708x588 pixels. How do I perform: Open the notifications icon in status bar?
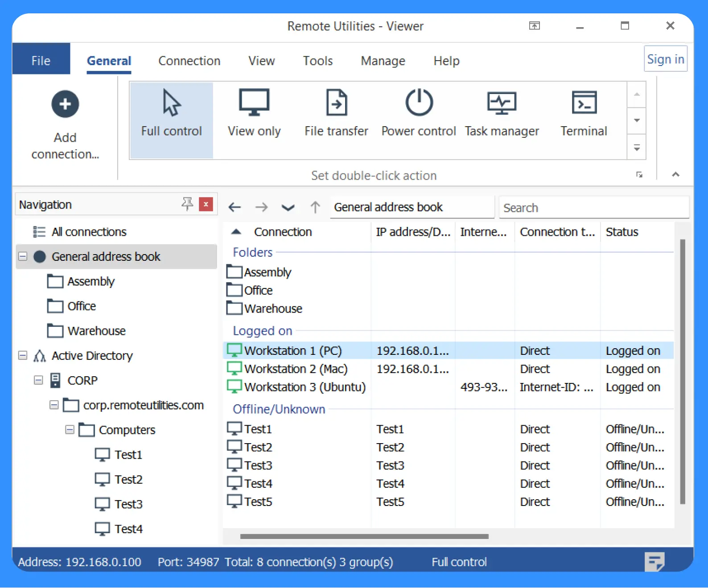click(654, 562)
